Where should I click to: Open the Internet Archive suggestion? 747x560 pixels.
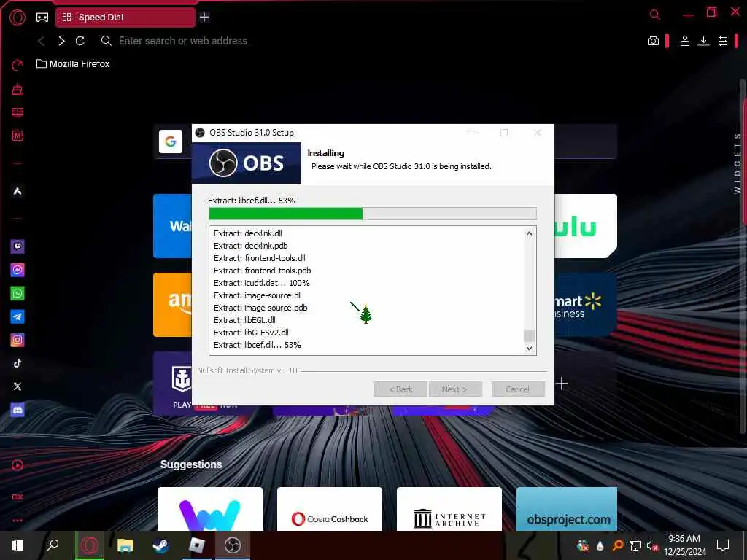(449, 508)
